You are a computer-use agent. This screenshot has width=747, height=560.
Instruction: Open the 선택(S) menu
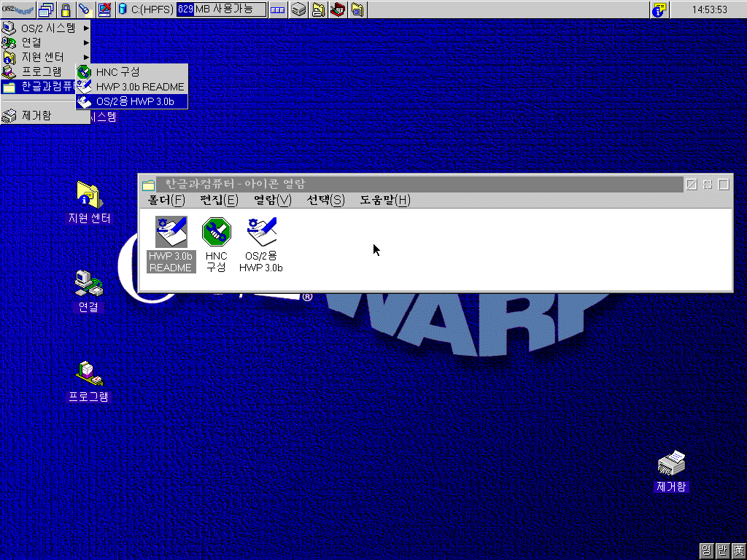coord(325,200)
